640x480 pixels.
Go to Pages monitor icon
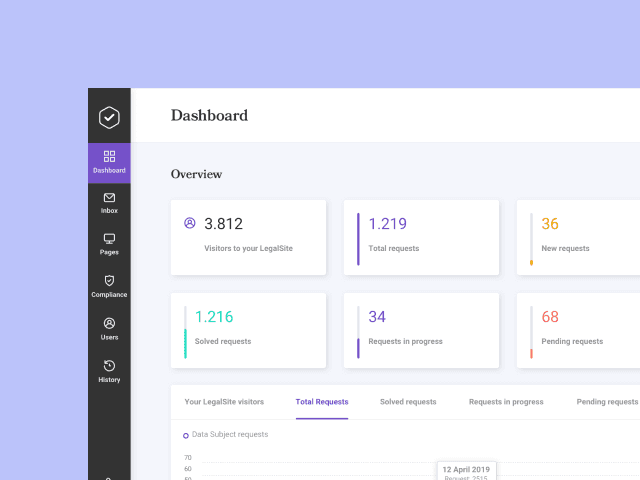109,239
